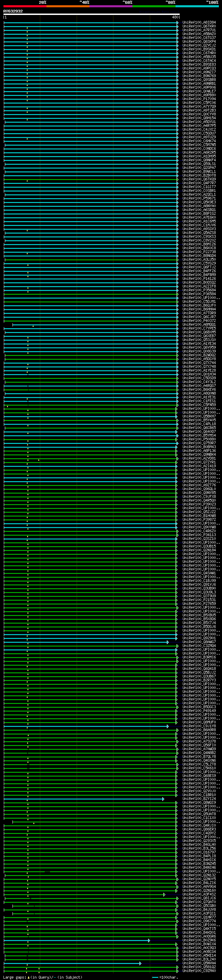Viewport: 222px width, 980px height.
Task: Click the green alignment bar of Q6TKQ9
Action: click(91, 180)
